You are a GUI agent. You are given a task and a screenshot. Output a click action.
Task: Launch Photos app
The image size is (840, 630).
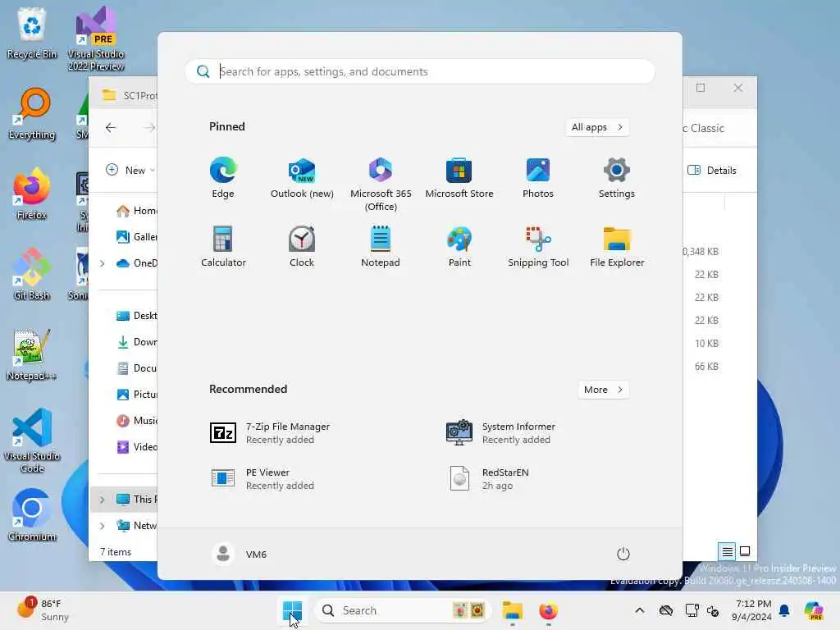(538, 178)
